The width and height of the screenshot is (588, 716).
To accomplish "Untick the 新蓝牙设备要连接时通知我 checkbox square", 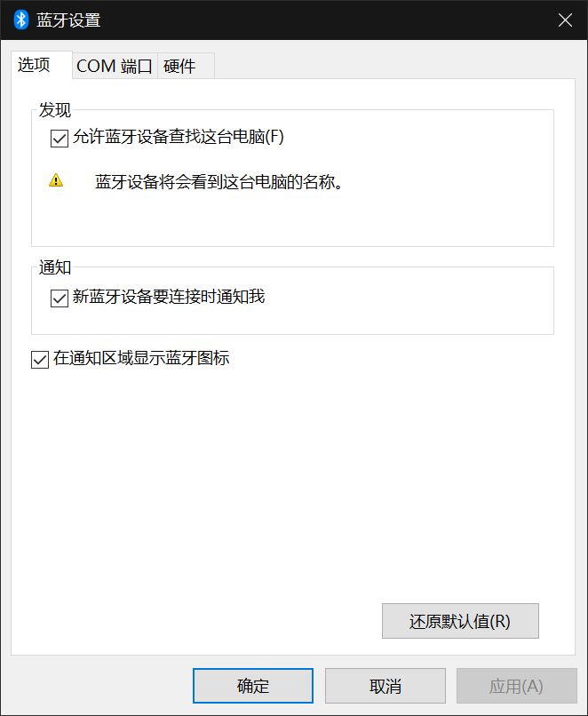I will click(x=60, y=298).
